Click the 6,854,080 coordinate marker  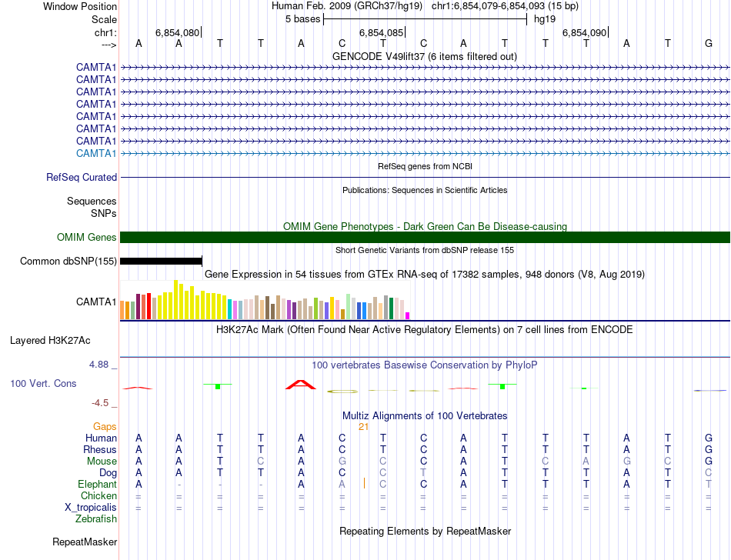tap(177, 32)
